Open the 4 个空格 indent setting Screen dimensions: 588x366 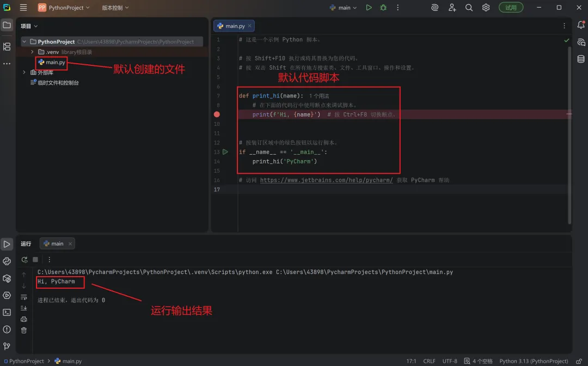479,361
